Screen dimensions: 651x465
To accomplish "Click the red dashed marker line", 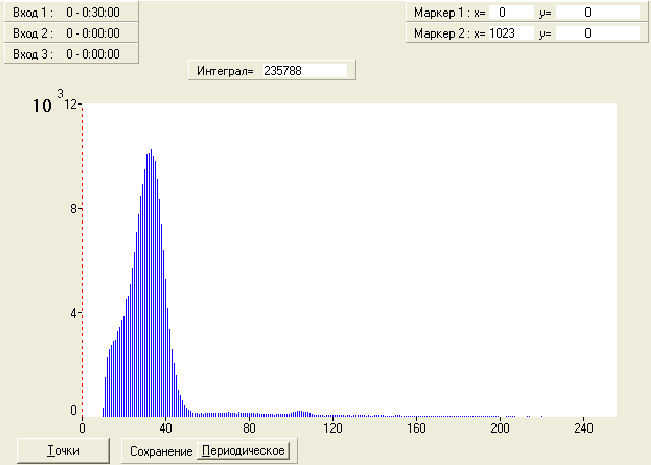I will [82, 259].
